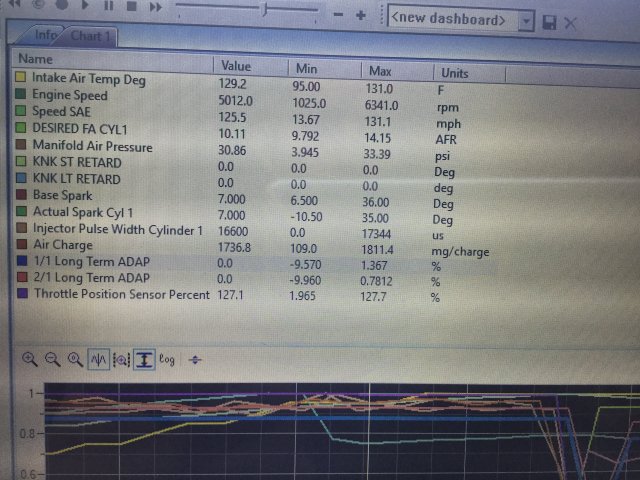Open the <new dashboard> dropdown arrow
This screenshot has width=640, height=480.
coord(526,20)
